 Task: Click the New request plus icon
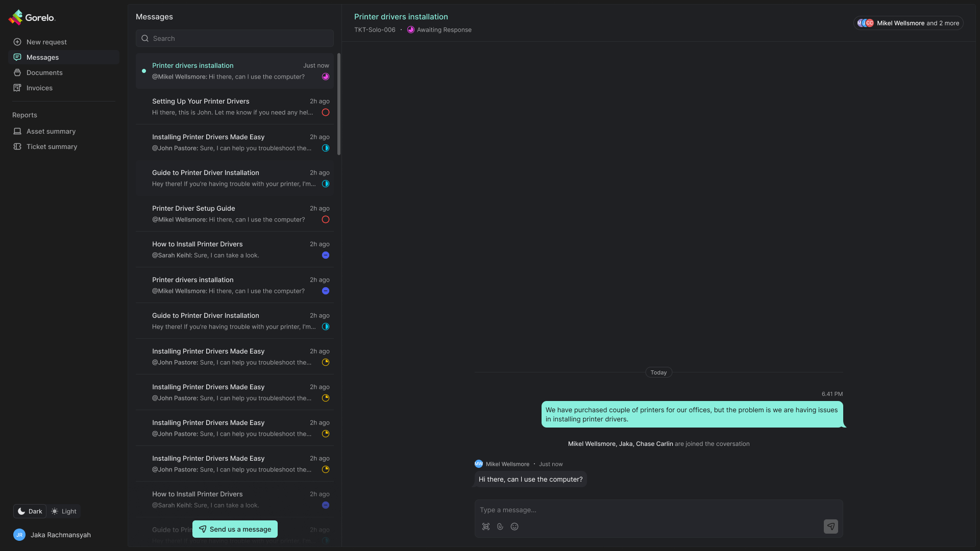(17, 42)
